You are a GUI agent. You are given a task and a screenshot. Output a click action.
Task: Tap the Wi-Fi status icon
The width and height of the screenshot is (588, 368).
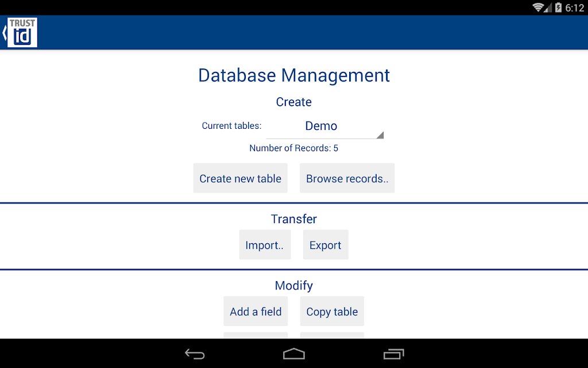[538, 7]
